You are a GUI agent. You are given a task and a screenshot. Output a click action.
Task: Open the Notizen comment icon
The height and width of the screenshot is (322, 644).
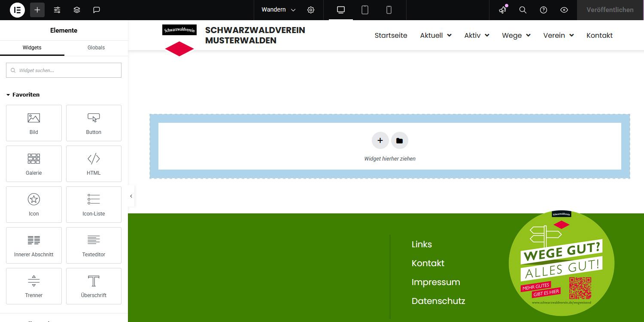(96, 10)
